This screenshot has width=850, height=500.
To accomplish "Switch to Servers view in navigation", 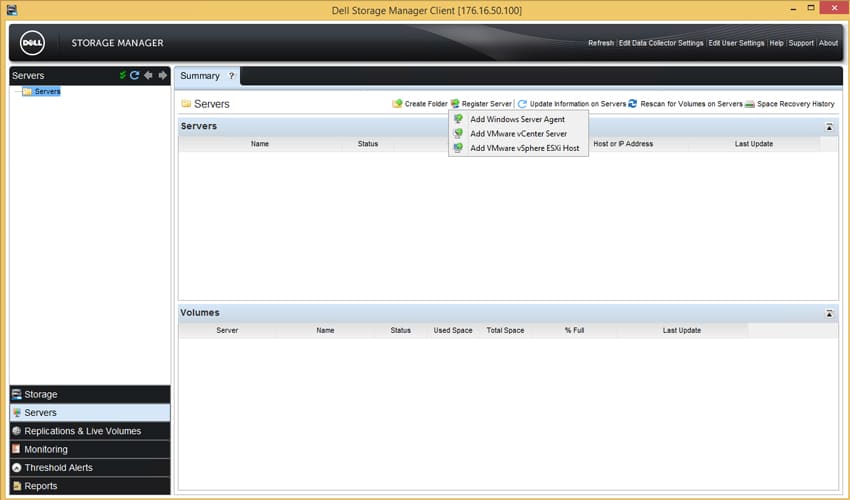I will pos(90,413).
